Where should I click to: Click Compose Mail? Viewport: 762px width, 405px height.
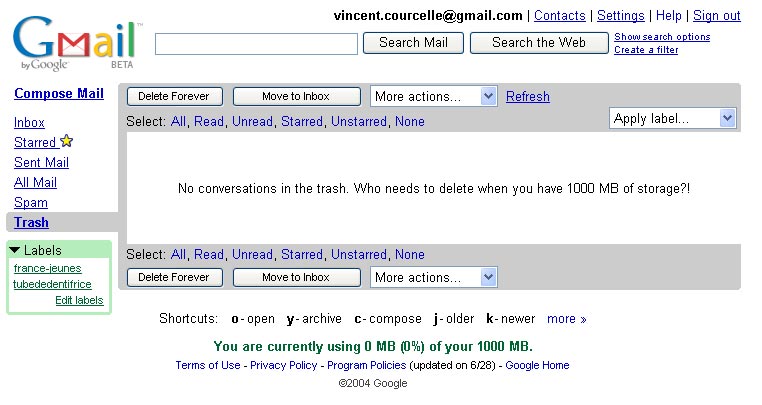[x=59, y=93]
